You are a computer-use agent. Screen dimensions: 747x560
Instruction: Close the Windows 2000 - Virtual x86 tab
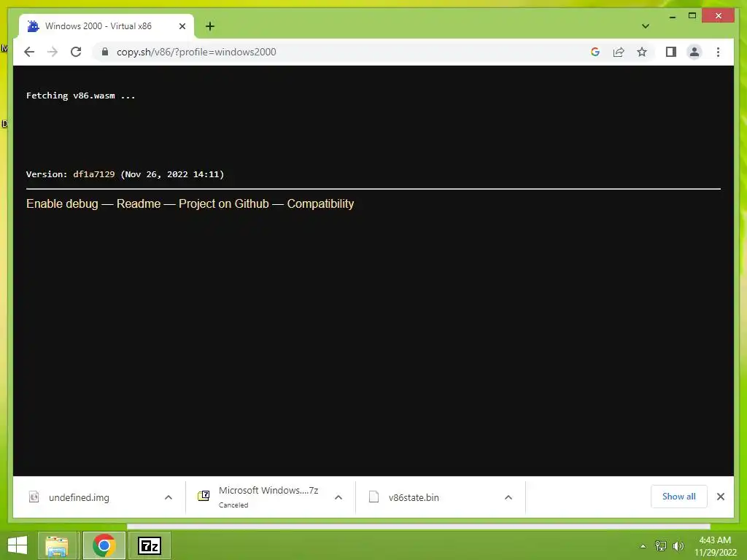182,26
